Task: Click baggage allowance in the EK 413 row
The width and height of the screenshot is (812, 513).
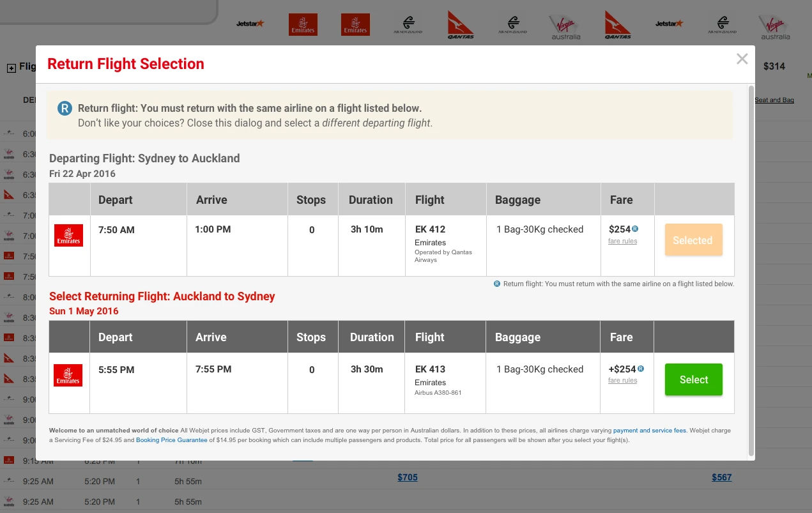Action: click(540, 369)
